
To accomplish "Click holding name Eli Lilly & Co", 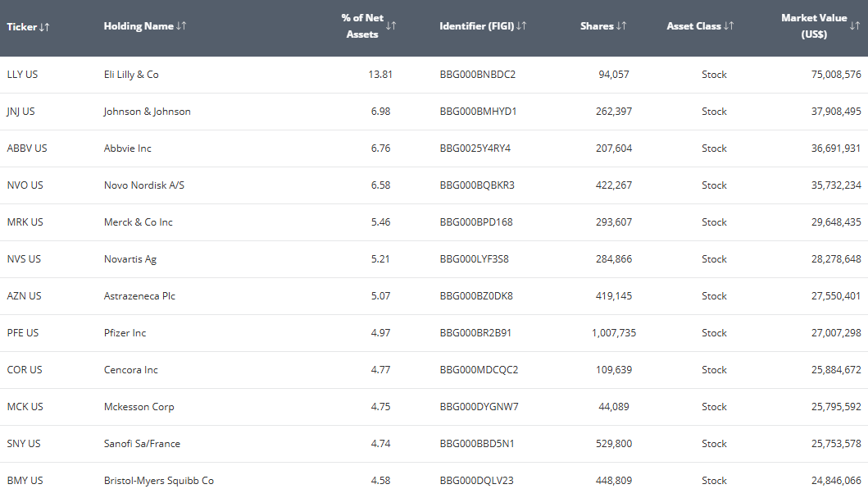I will coord(131,74).
